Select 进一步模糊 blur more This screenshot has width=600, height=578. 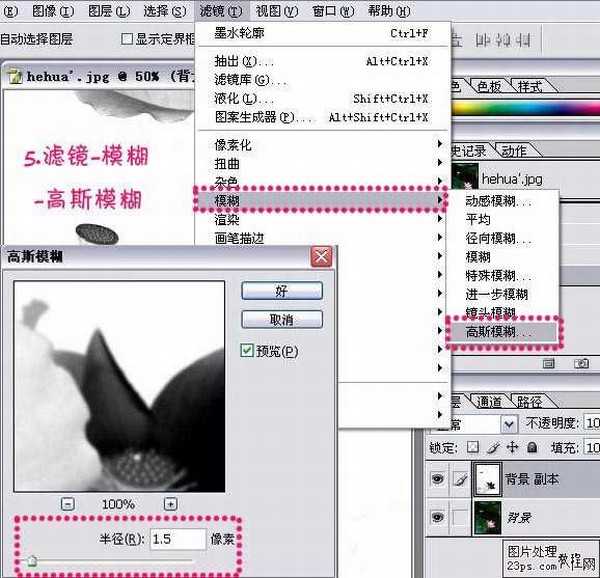tap(503, 294)
